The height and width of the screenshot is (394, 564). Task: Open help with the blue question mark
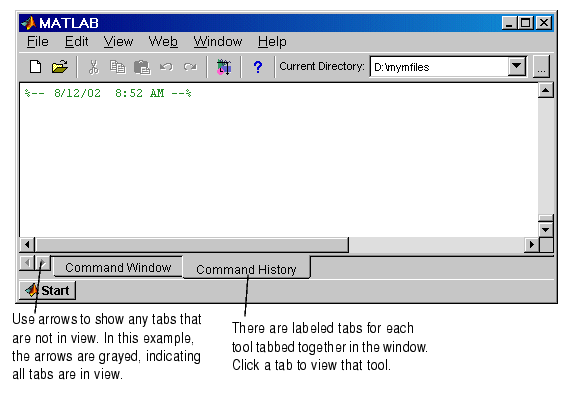click(x=258, y=67)
